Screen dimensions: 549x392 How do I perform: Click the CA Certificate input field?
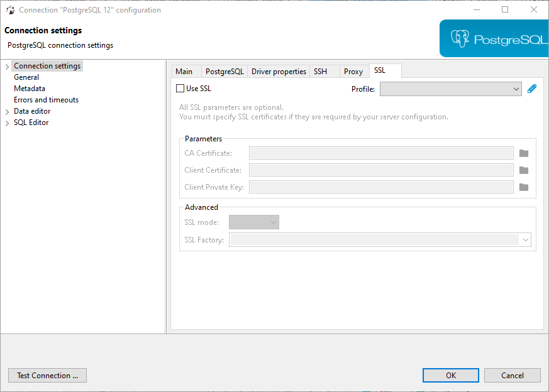(381, 153)
